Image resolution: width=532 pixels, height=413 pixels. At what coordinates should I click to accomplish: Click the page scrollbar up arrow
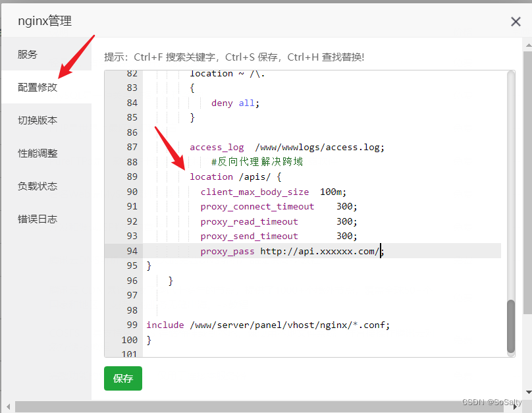[x=528, y=45]
